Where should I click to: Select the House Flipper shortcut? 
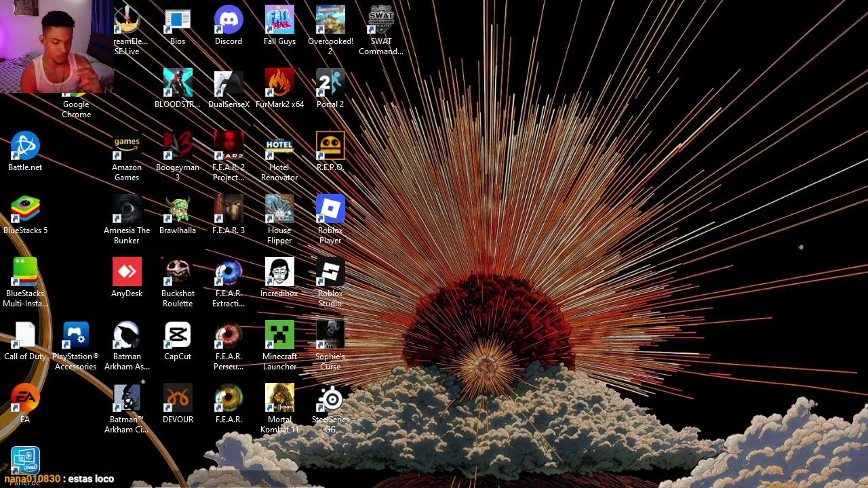[279, 220]
